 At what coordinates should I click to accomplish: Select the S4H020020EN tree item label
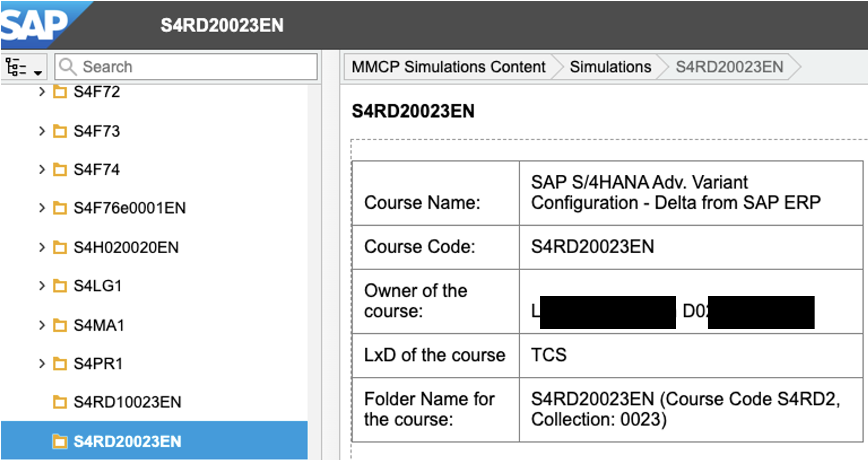click(126, 248)
